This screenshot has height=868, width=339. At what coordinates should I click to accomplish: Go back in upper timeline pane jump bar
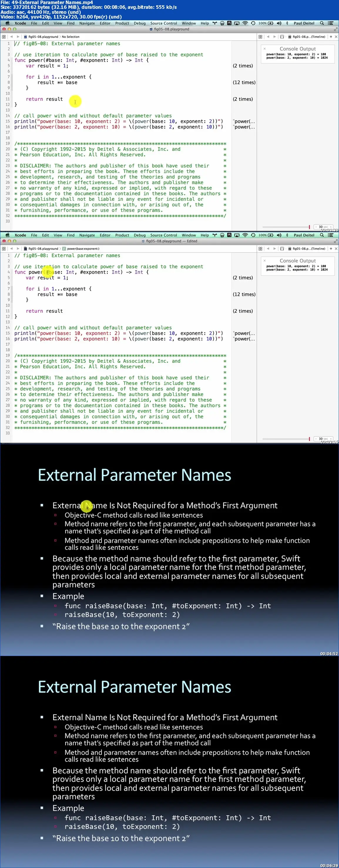[x=268, y=37]
